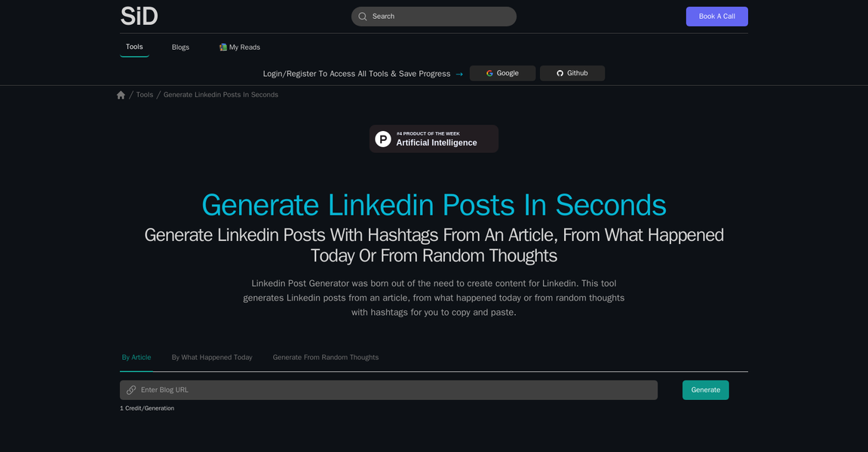Click the Book A Call button
The width and height of the screenshot is (868, 452).
click(x=716, y=16)
